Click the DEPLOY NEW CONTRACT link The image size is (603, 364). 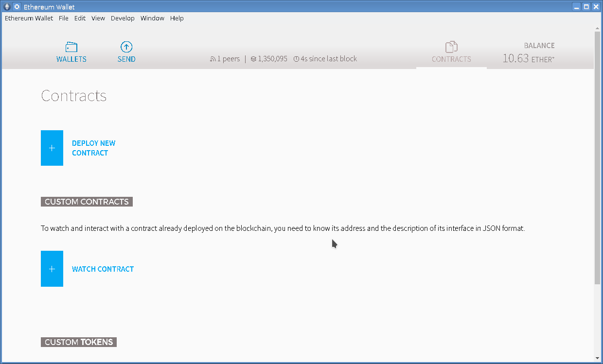(94, 148)
